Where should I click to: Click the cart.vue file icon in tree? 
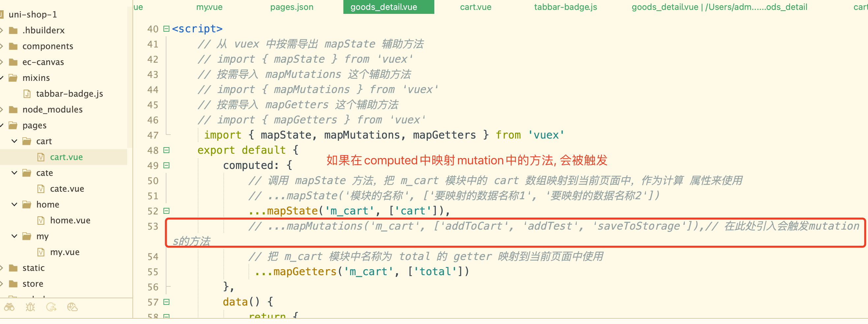click(x=41, y=157)
